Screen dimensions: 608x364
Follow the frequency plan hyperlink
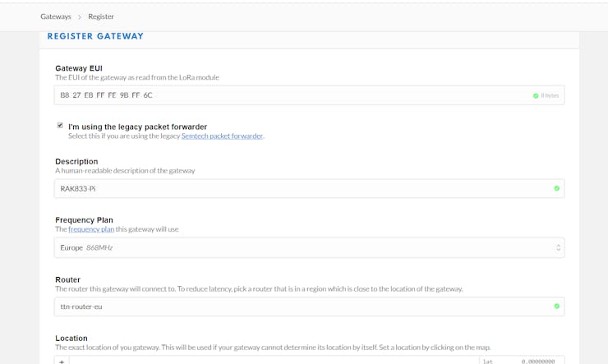[x=91, y=229]
